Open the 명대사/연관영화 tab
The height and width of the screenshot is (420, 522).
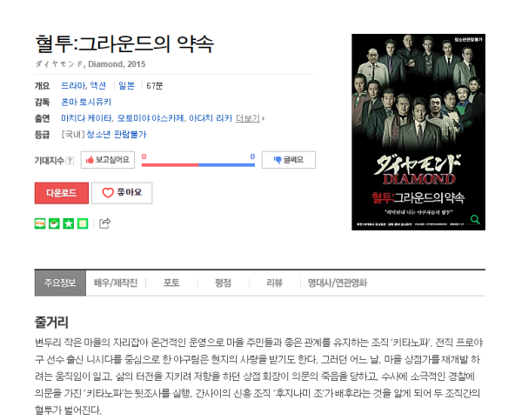click(x=338, y=283)
